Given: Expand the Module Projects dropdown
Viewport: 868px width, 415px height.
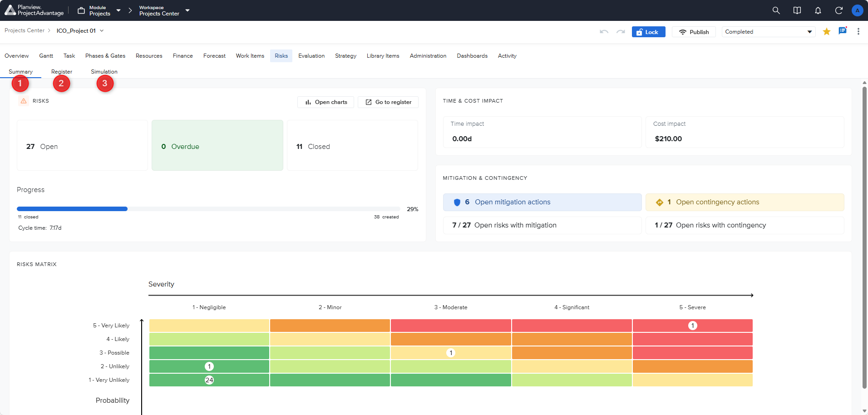Looking at the screenshot, I should click(118, 10).
